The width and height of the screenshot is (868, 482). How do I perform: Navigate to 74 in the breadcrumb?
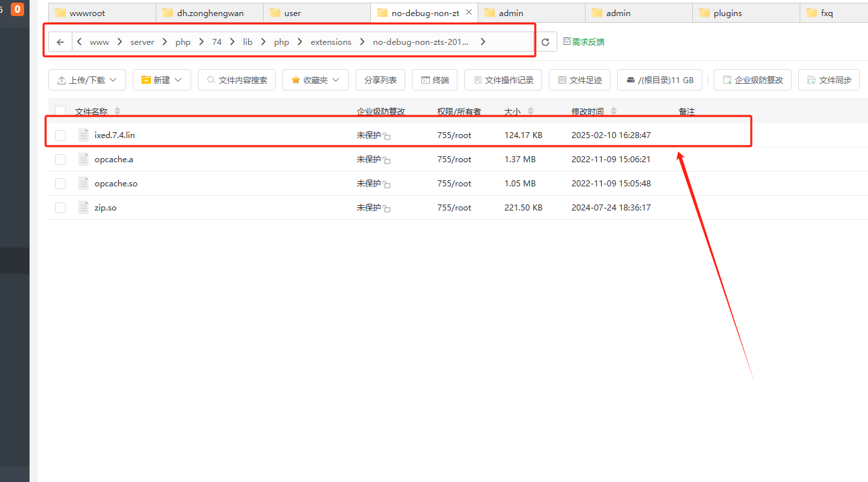point(217,42)
